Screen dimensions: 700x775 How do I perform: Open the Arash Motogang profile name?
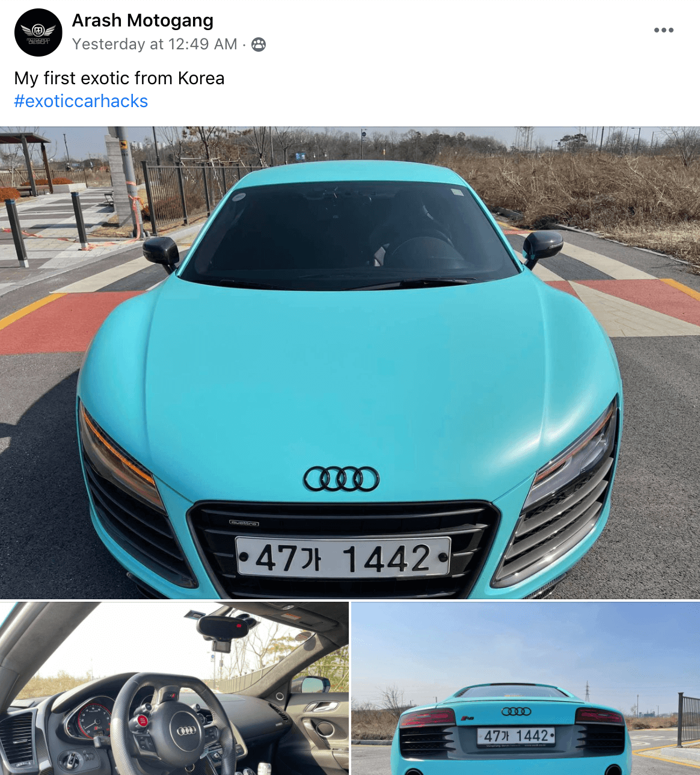point(143,20)
